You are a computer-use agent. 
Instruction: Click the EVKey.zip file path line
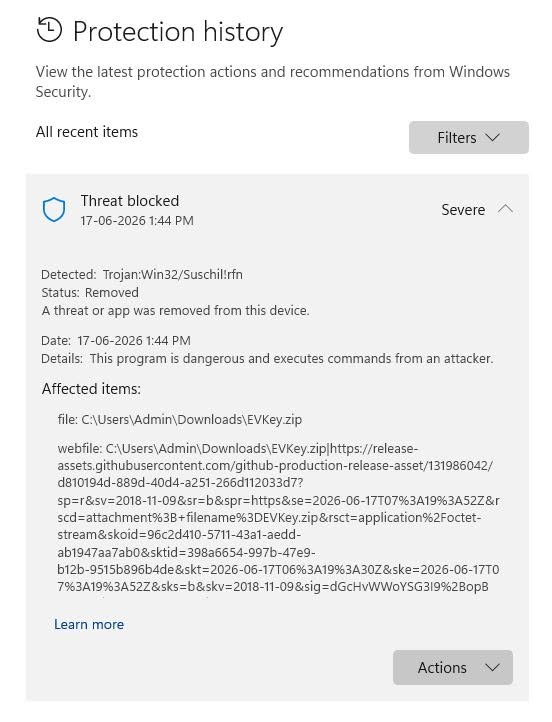click(x=180, y=419)
